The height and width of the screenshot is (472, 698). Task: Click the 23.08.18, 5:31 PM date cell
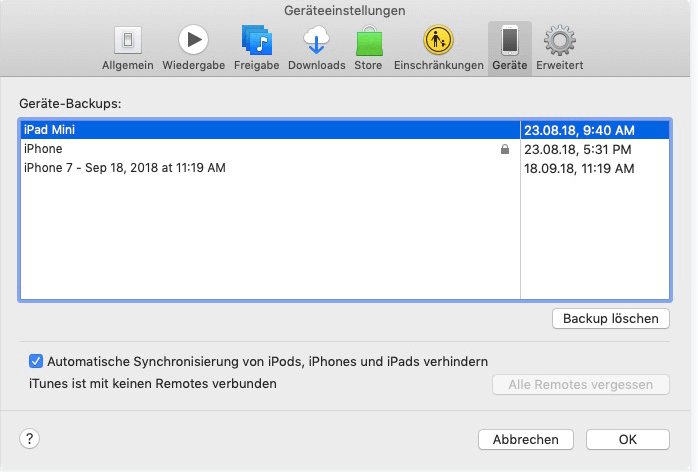578,149
